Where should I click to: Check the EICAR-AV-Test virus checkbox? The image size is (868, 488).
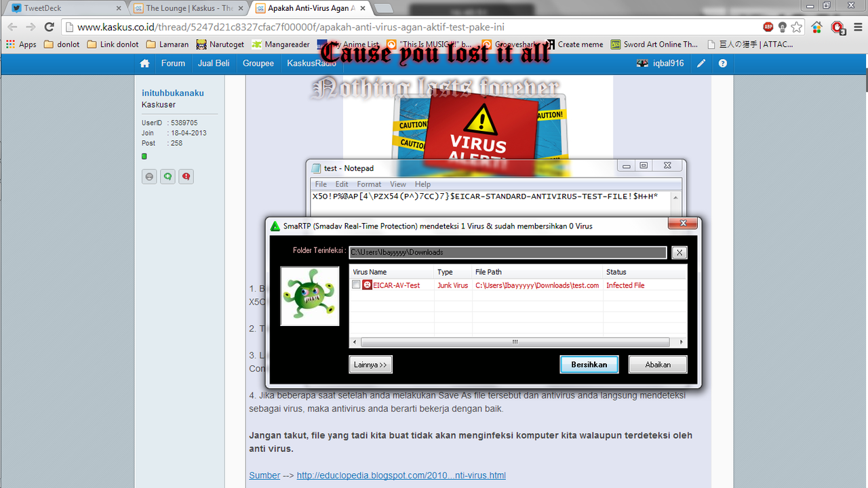(356, 285)
